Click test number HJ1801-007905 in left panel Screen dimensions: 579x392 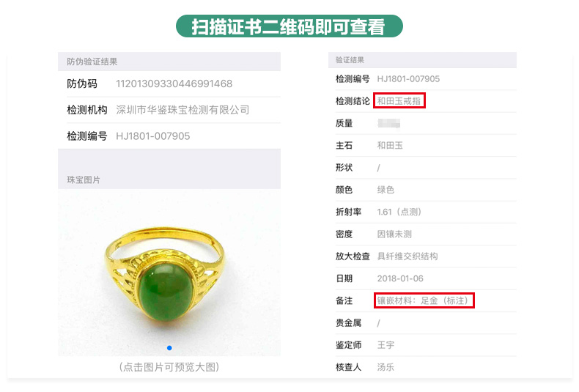[x=153, y=136]
